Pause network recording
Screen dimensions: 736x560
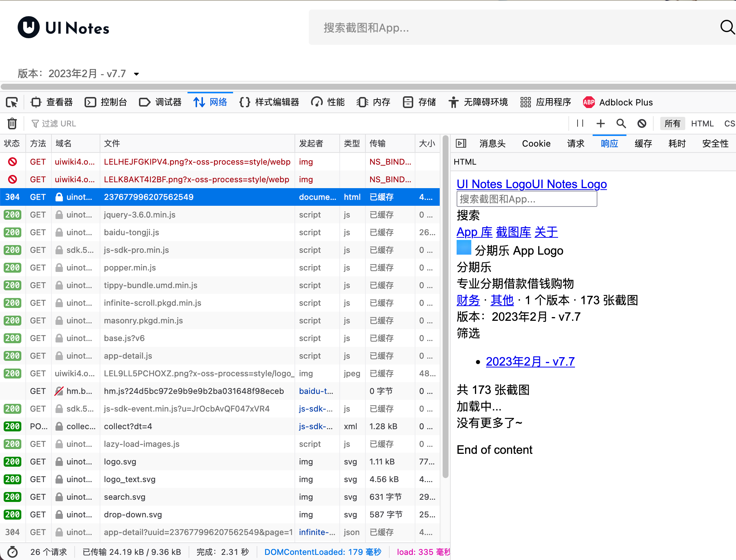pyautogui.click(x=580, y=123)
